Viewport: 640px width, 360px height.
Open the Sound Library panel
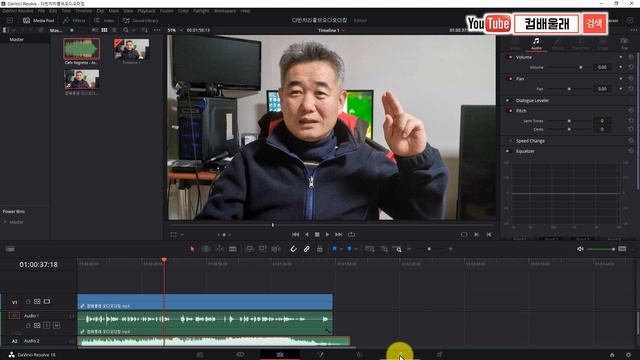point(140,20)
